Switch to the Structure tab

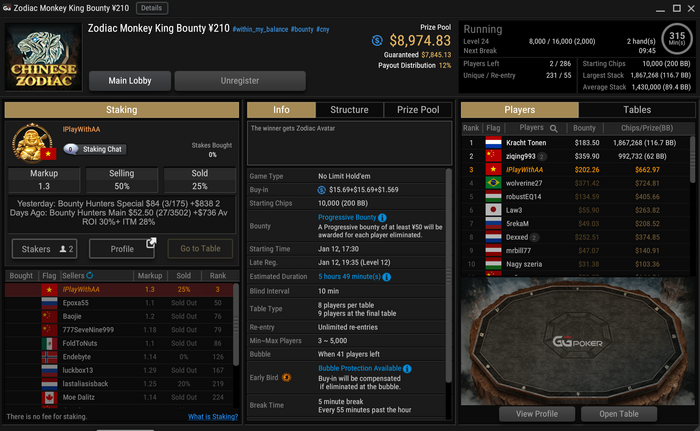coord(349,110)
